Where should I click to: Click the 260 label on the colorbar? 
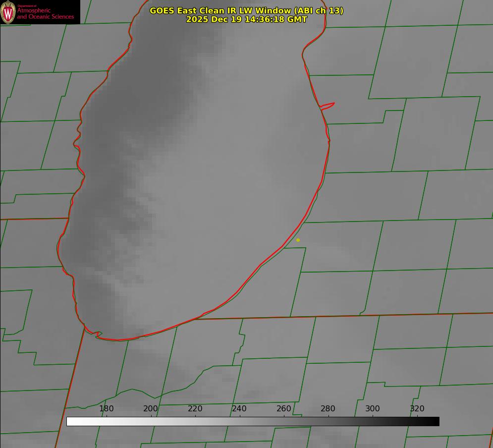[x=283, y=408]
